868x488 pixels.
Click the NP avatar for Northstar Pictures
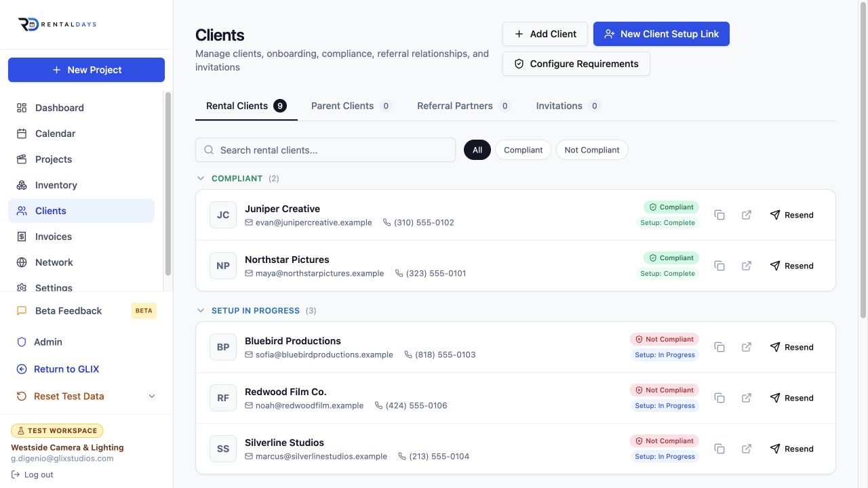pyautogui.click(x=223, y=266)
